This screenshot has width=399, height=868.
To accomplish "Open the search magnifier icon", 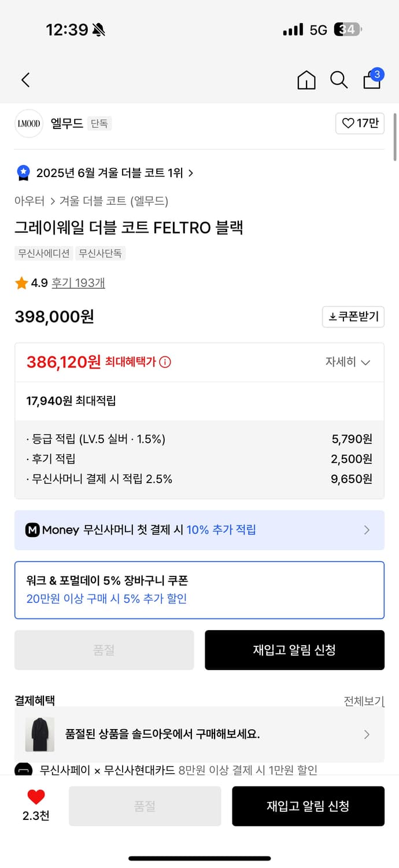I will click(x=339, y=80).
